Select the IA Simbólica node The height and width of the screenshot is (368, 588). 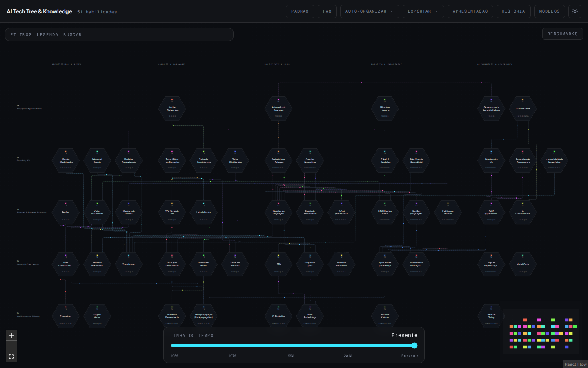pyautogui.click(x=278, y=316)
